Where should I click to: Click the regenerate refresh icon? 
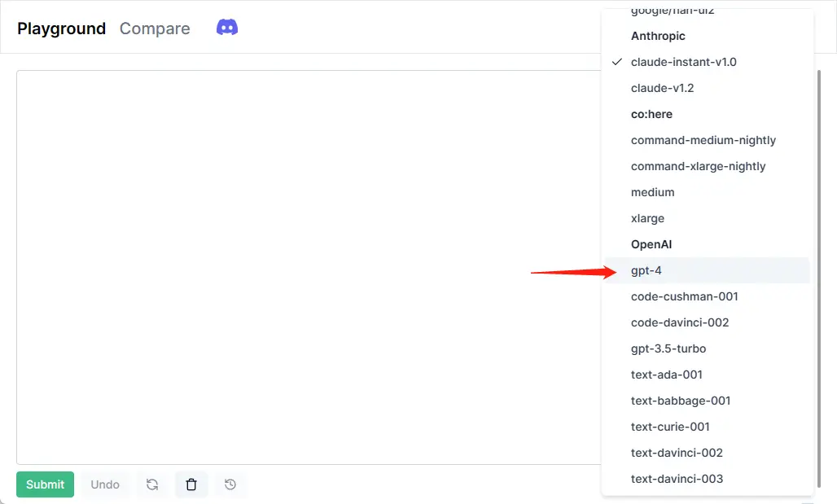pos(152,484)
